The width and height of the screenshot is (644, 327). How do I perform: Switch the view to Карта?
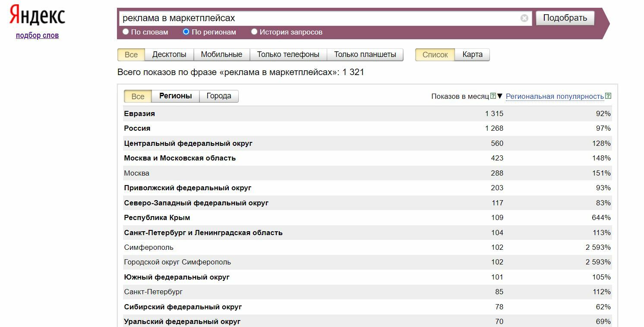(x=472, y=55)
